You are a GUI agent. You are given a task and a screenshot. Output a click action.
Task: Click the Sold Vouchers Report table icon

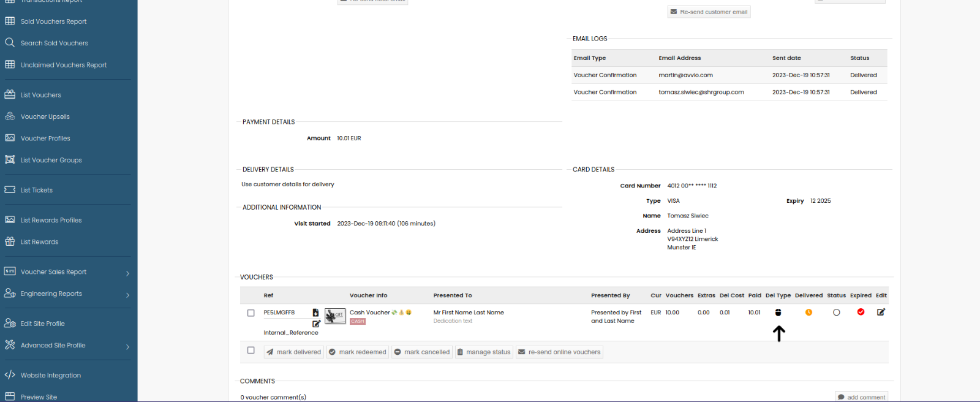[x=10, y=21]
